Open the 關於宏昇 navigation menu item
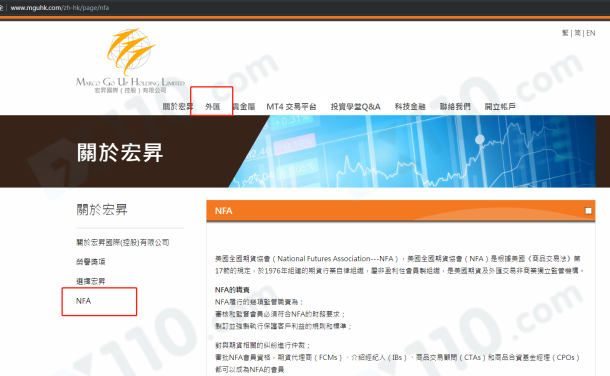The height and width of the screenshot is (376, 610). pos(178,107)
